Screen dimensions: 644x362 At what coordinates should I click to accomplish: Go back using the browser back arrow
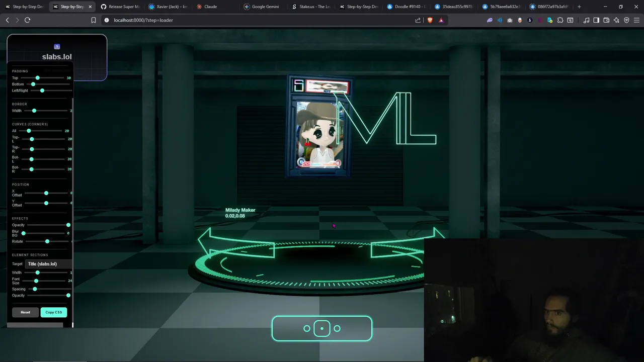[7, 20]
